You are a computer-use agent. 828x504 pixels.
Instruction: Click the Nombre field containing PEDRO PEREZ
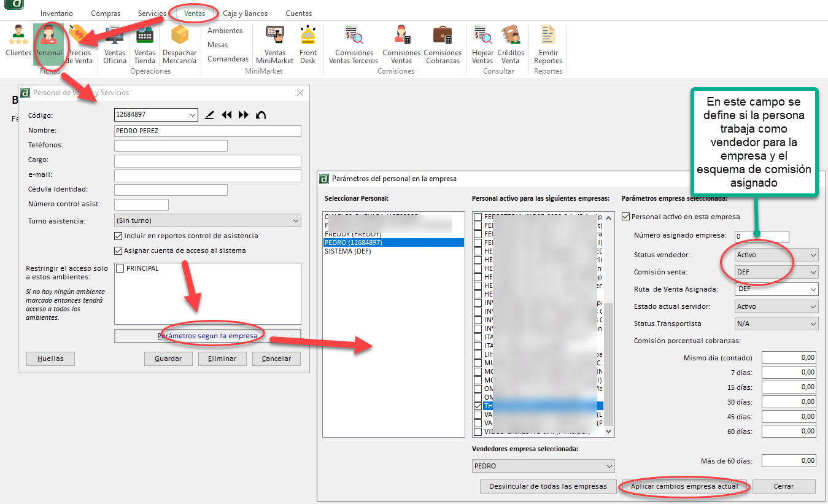(207, 131)
